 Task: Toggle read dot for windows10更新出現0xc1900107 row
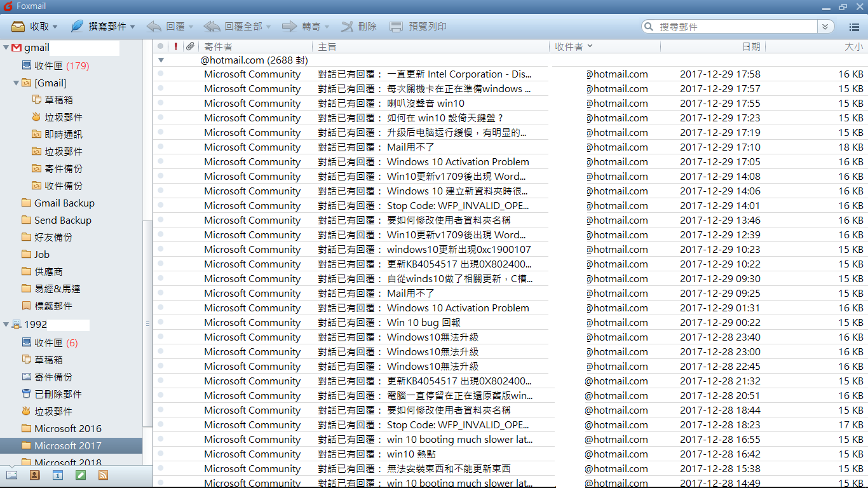click(161, 249)
